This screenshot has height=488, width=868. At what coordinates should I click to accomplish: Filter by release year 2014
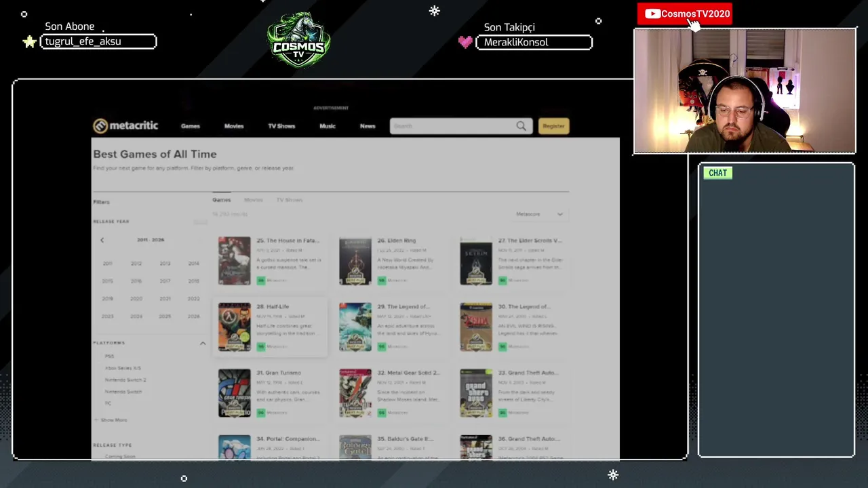coord(194,264)
